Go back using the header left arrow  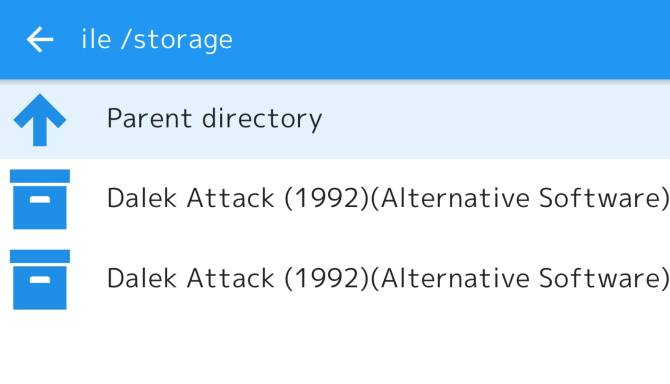[40, 39]
